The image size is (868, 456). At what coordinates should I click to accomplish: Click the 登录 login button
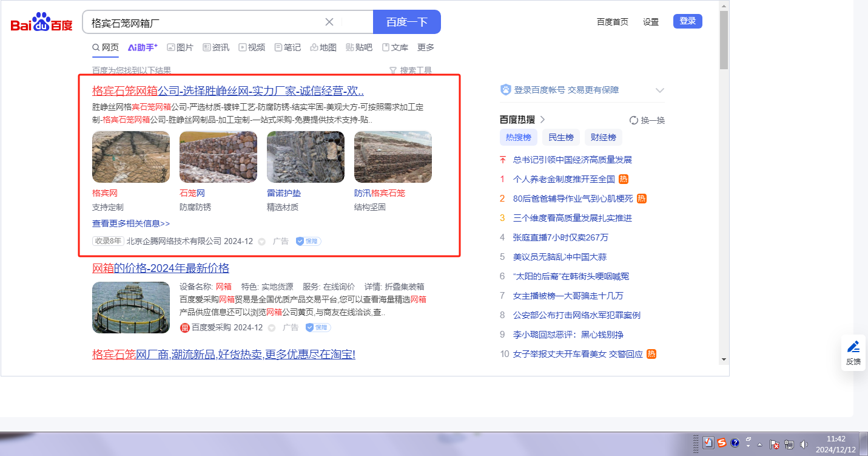[x=687, y=21]
